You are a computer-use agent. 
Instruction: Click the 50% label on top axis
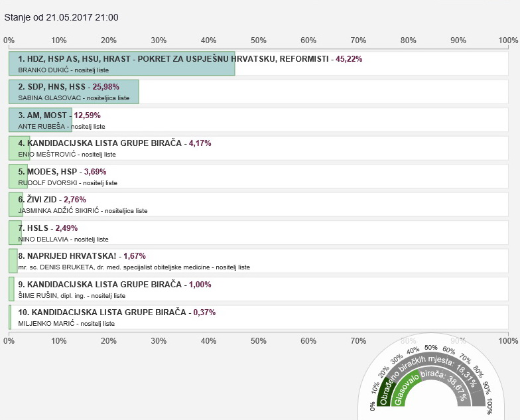point(259,40)
